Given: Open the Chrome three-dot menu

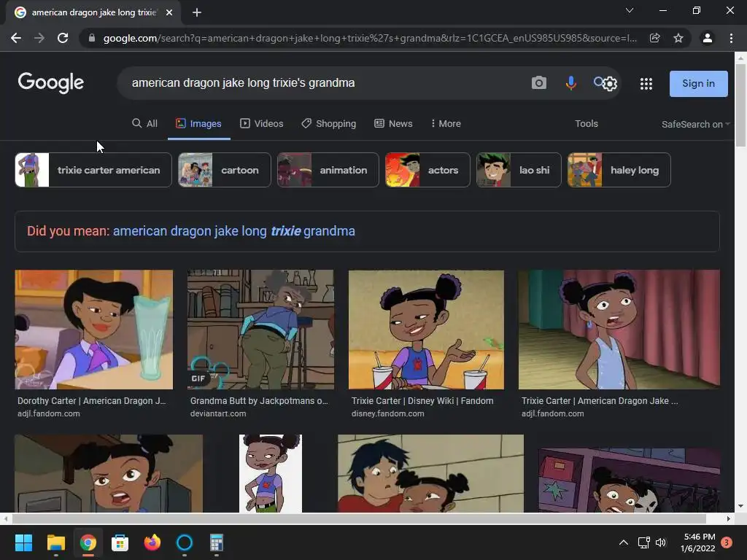Looking at the screenshot, I should (x=731, y=38).
